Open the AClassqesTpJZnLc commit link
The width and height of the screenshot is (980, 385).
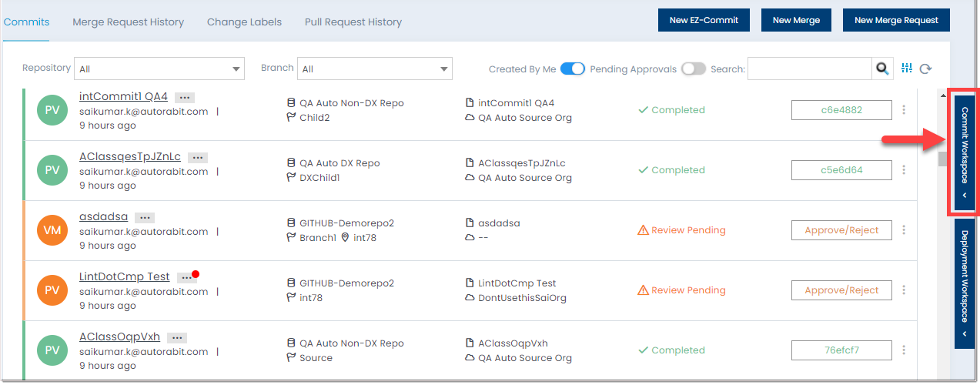[130, 156]
